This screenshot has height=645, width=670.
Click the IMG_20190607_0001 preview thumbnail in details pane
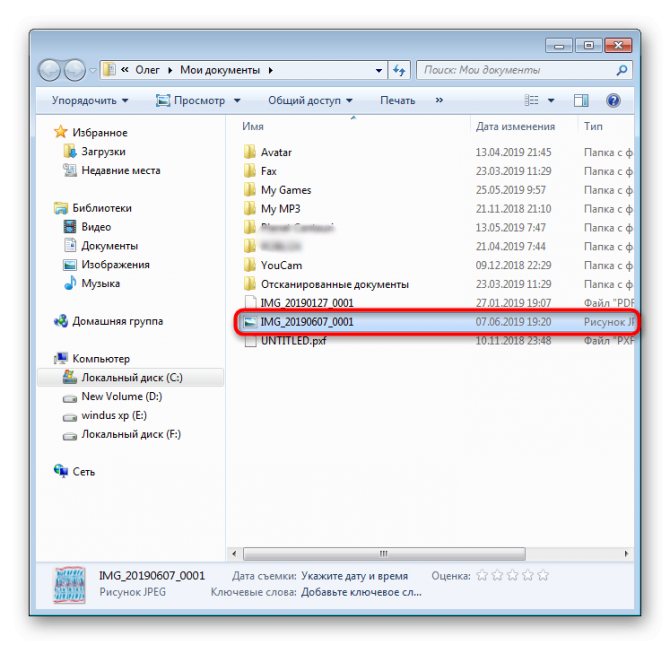(x=68, y=583)
